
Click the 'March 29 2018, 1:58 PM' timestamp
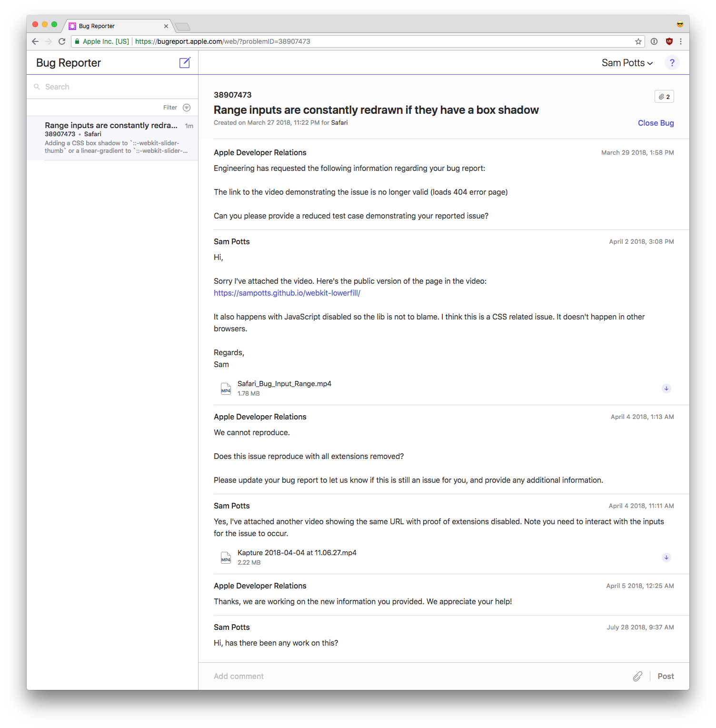tap(637, 152)
